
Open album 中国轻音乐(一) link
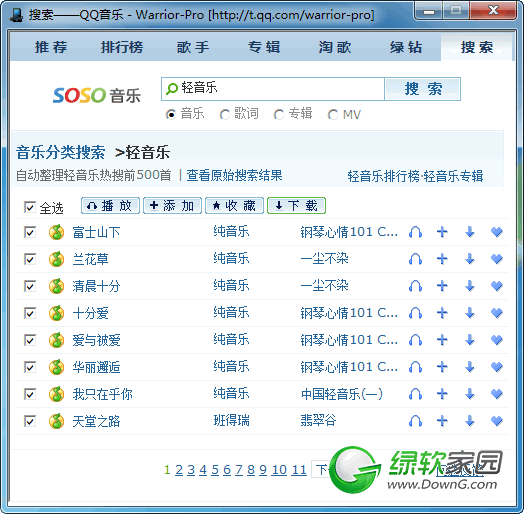pos(342,394)
